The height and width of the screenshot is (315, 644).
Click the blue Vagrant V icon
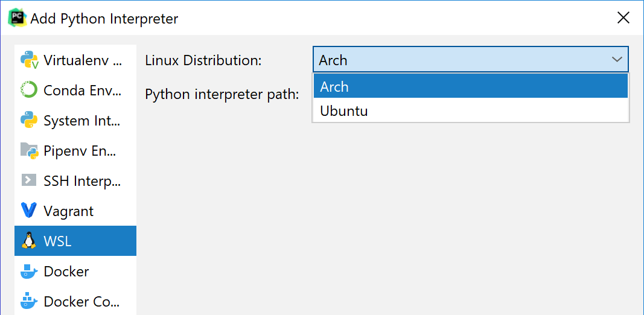29,211
